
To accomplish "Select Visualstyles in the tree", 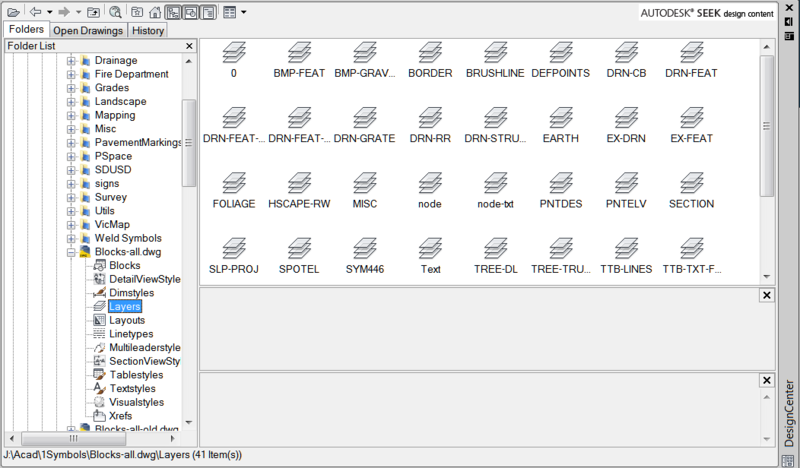I will coord(136,402).
